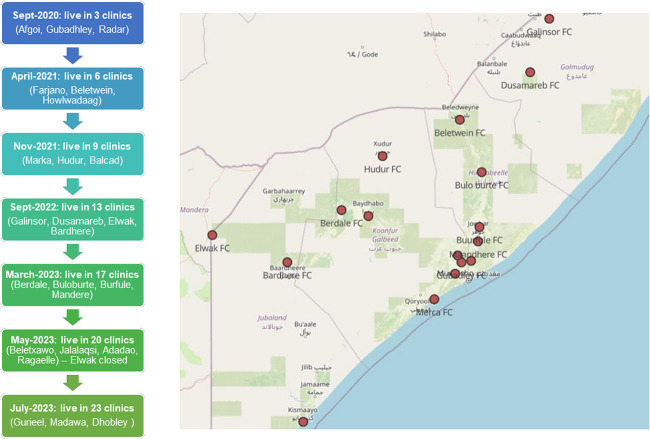Viewport: 650px width, 439px height.
Task: Select the red marker beside Baydhabo label
Action: point(368,216)
